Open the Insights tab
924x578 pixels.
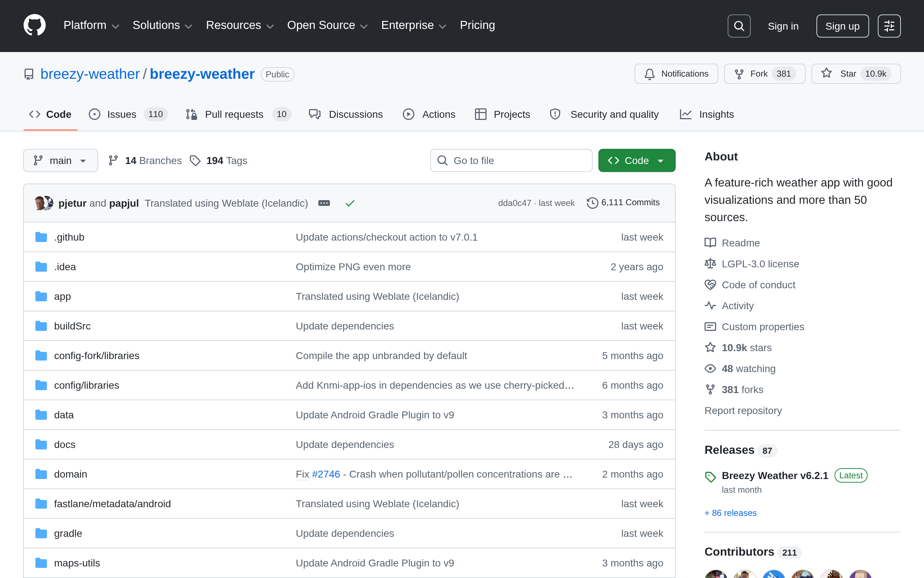click(707, 114)
